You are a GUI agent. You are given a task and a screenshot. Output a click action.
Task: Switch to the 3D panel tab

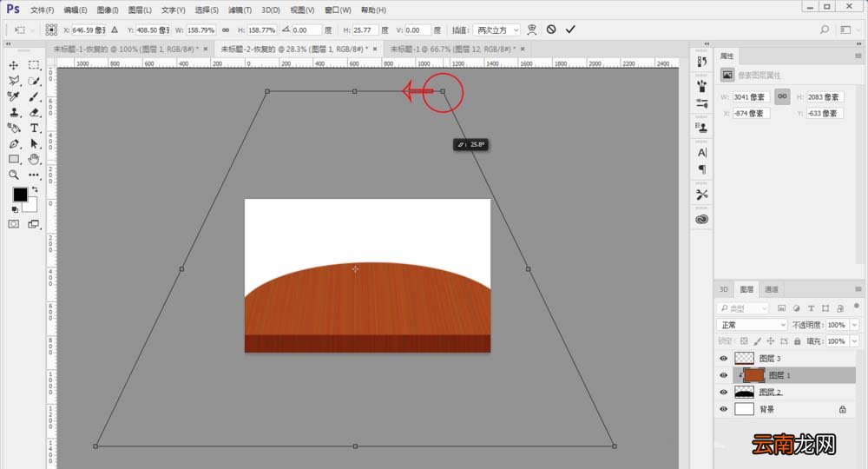724,289
